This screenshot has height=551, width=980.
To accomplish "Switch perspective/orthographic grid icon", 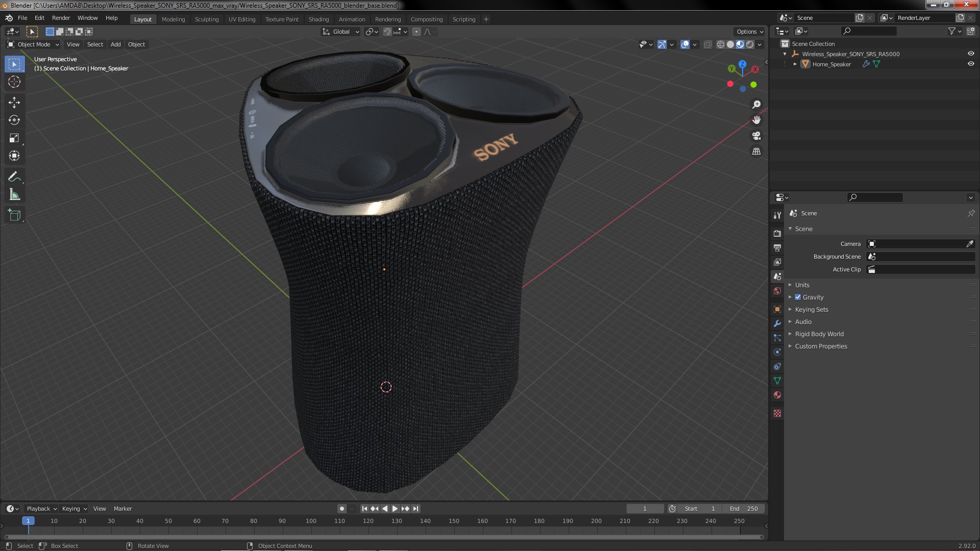I will (x=756, y=152).
